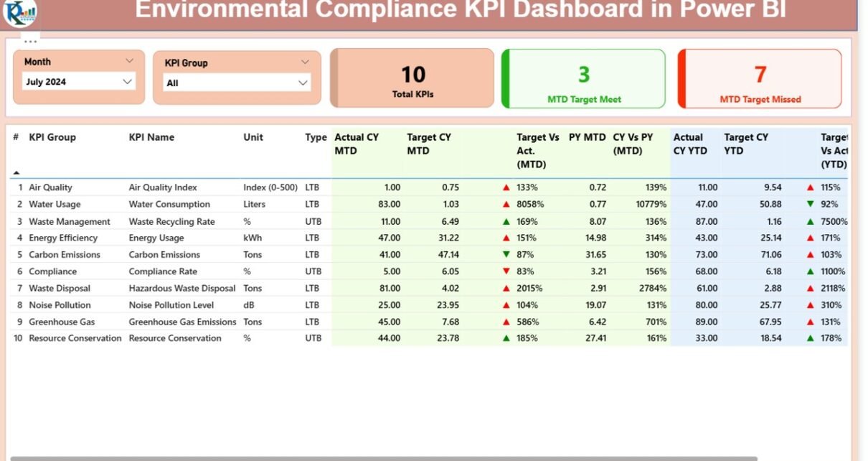
Task: Click the red up arrow in the Air Quality MTD column
Action: coord(506,187)
